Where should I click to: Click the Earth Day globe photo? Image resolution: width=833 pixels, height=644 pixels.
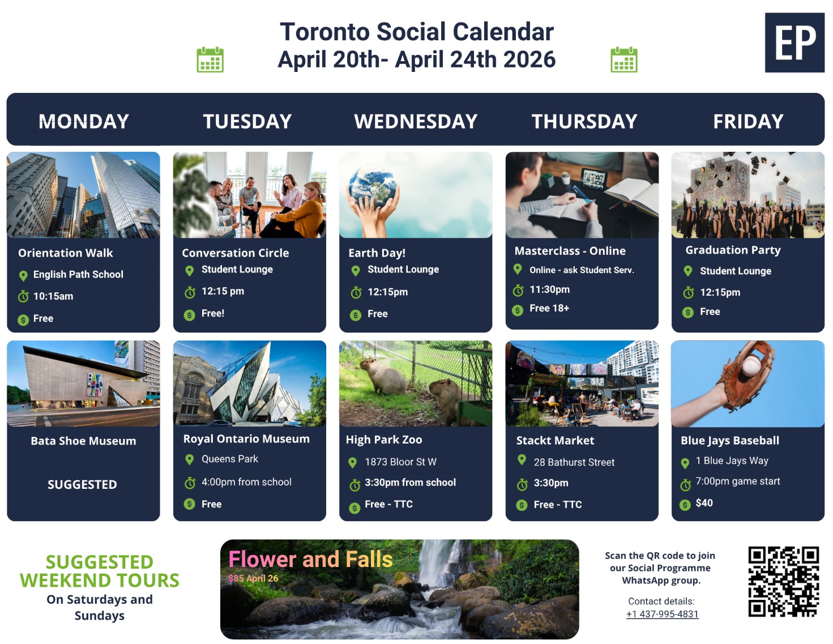click(416, 195)
